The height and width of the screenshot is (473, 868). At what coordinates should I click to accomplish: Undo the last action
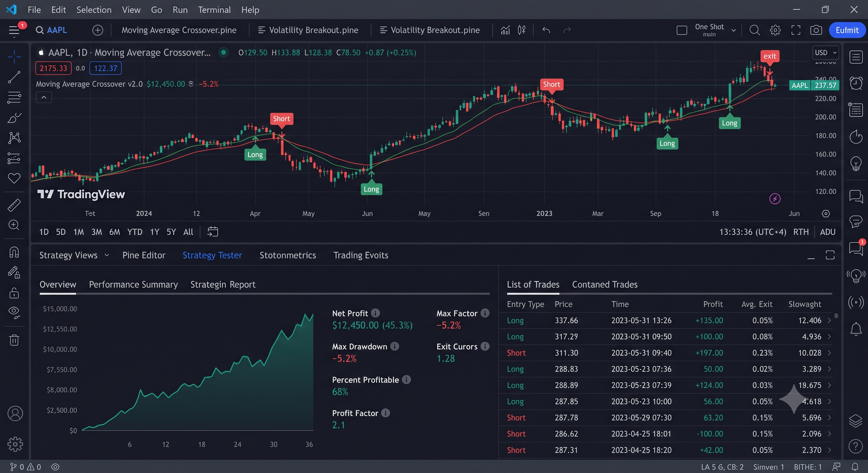(546, 30)
